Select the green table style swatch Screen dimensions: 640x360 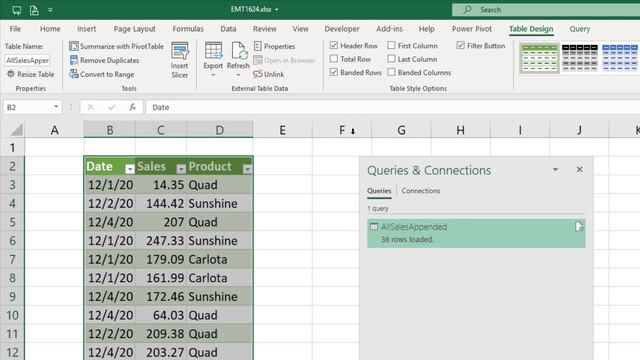[539, 58]
